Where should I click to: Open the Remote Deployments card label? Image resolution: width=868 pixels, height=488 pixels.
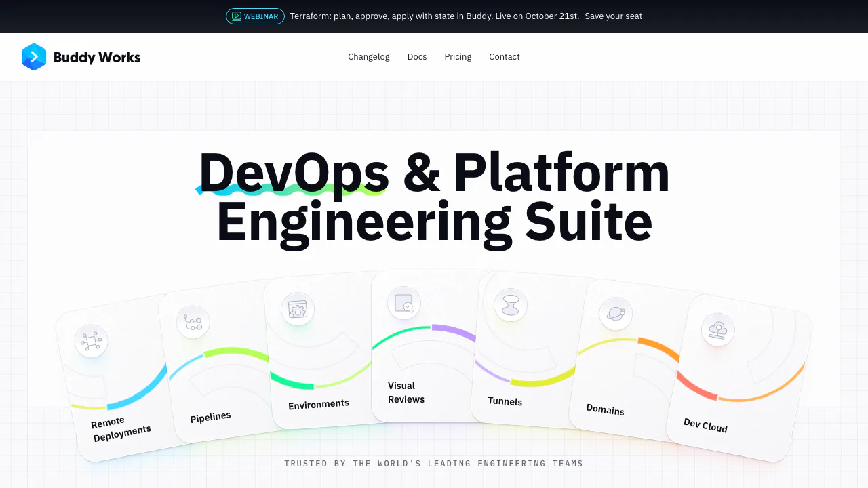click(x=121, y=428)
